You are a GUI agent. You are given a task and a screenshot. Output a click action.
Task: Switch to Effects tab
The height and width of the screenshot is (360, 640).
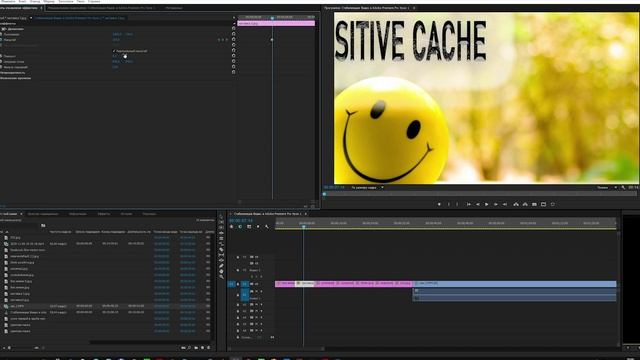coord(104,214)
